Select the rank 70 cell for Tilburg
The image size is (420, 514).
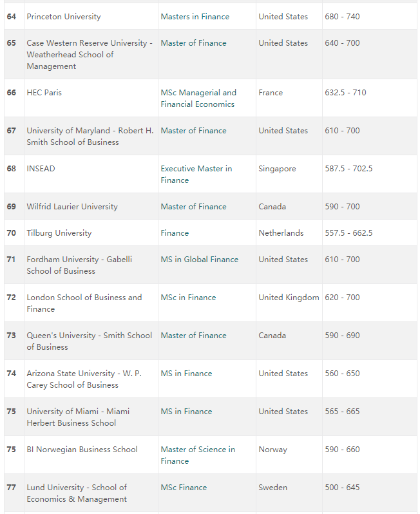tap(14, 233)
